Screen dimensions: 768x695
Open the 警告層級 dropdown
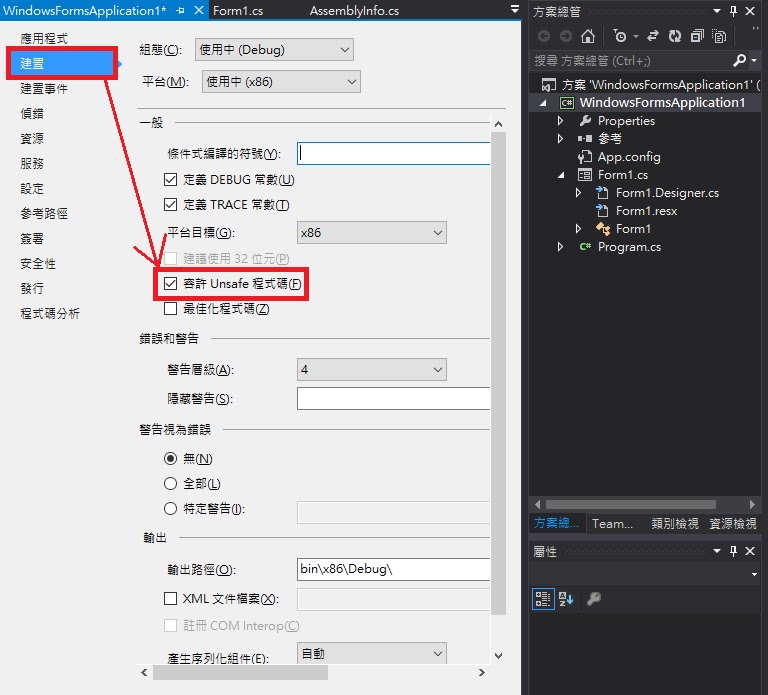(x=372, y=369)
